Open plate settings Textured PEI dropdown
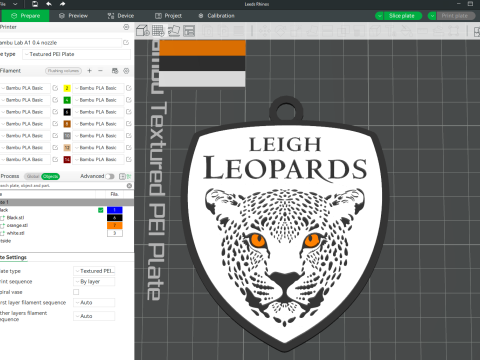Image resolution: width=480 pixels, height=360 pixels. click(x=94, y=271)
